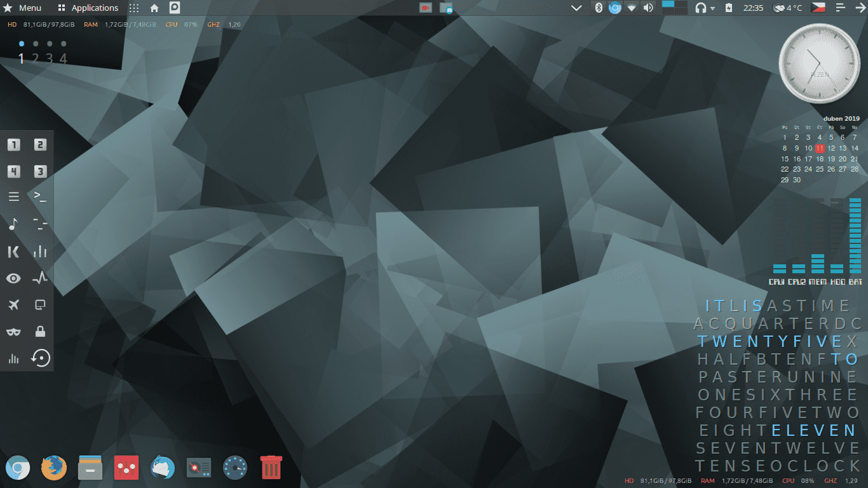Collapse the panel with the right arrow icon
The height and width of the screenshot is (488, 868).
pyautogui.click(x=862, y=8)
